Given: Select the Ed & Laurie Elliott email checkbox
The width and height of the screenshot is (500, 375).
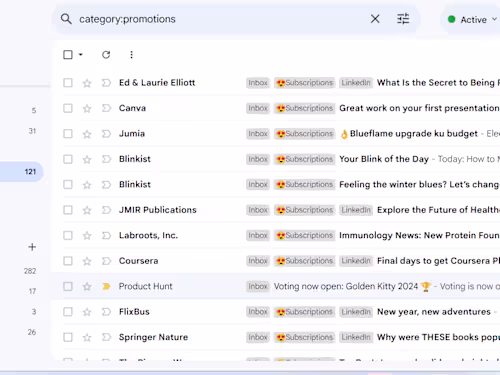Looking at the screenshot, I should click(68, 83).
